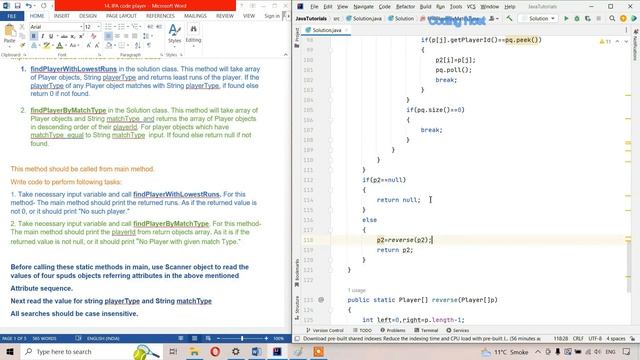Toggle superscript in Word ribbon
The image size is (640, 360).
click(81, 36)
